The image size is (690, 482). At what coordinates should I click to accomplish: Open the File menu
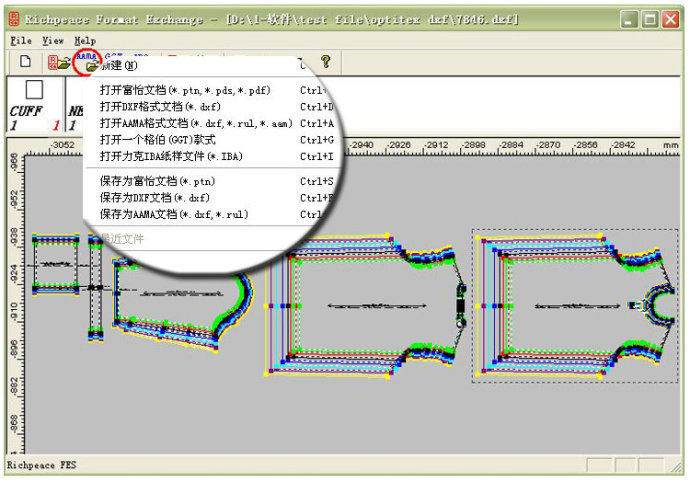pyautogui.click(x=21, y=41)
